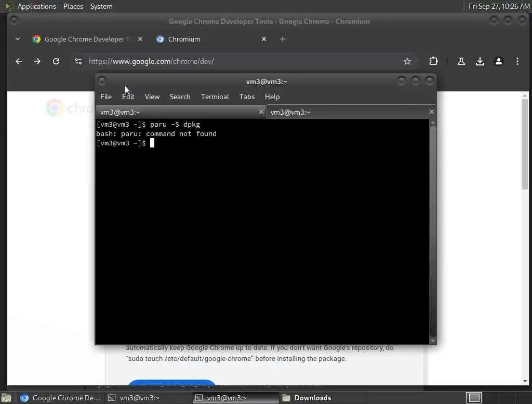Open Chromium extensions puzzle icon
Viewport: 532px width, 404px height.
click(433, 61)
